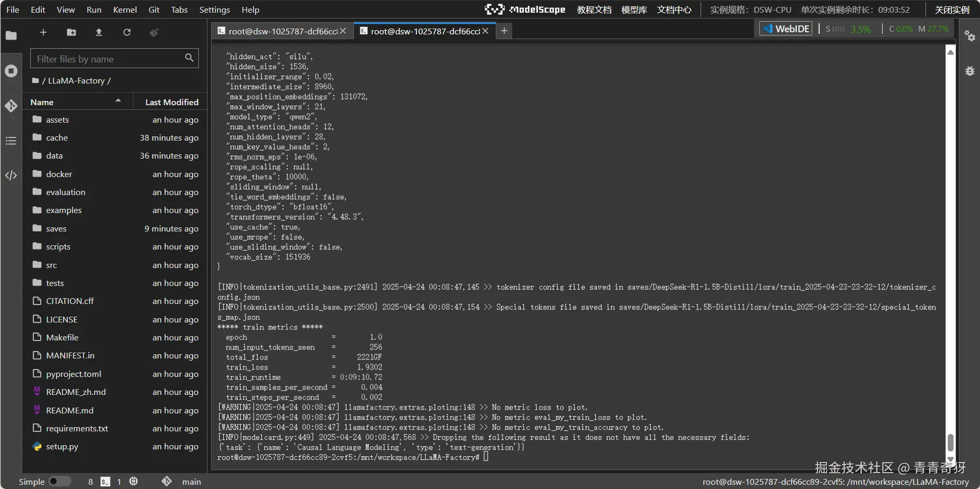Screen dimensions: 980x489
Task: Select the docker folder
Action: (115, 174)
